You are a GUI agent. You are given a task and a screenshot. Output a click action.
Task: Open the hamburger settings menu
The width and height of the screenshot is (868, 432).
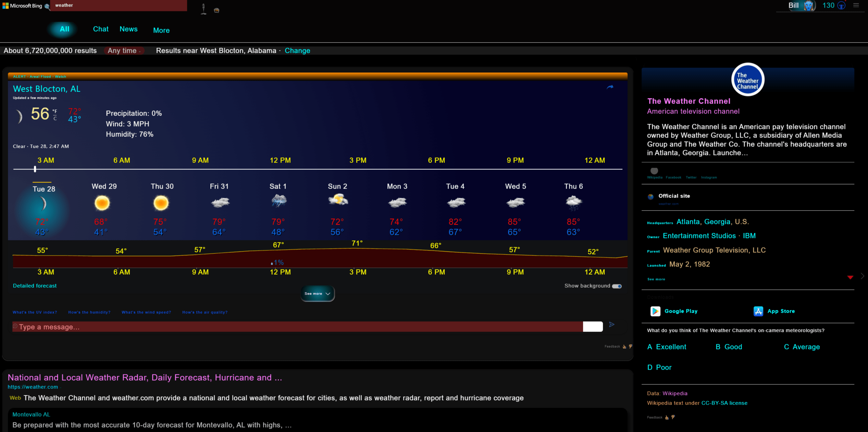pyautogui.click(x=856, y=5)
